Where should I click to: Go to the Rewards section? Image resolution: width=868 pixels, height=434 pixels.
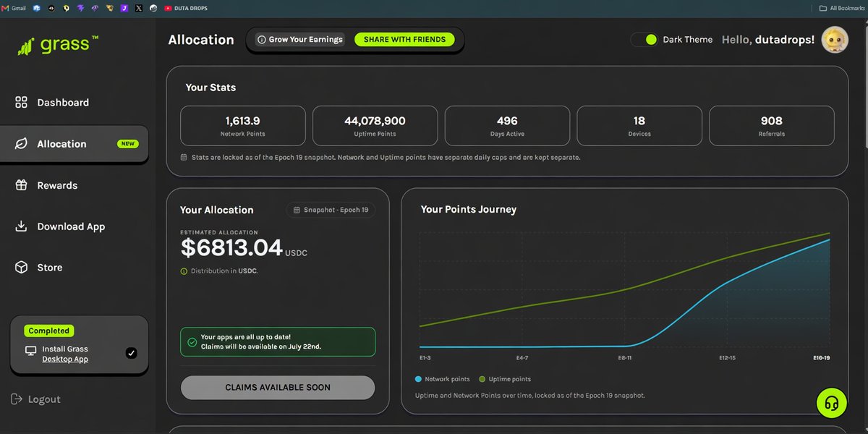(x=46, y=185)
